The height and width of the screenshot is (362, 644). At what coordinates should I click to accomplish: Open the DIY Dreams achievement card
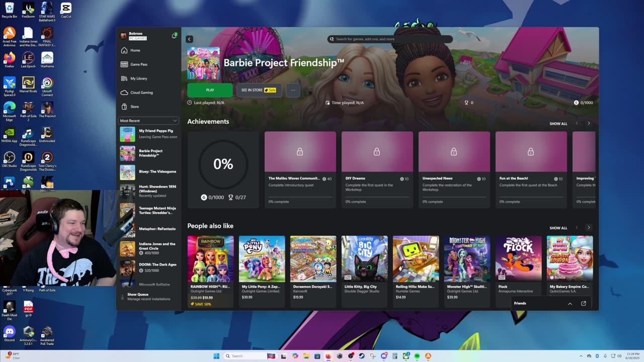pos(377,169)
